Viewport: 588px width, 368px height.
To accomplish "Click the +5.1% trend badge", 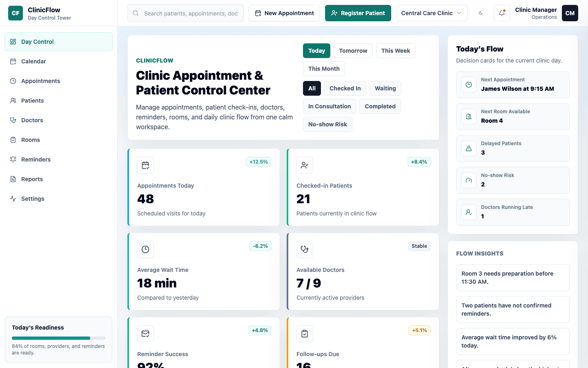I will (420, 330).
